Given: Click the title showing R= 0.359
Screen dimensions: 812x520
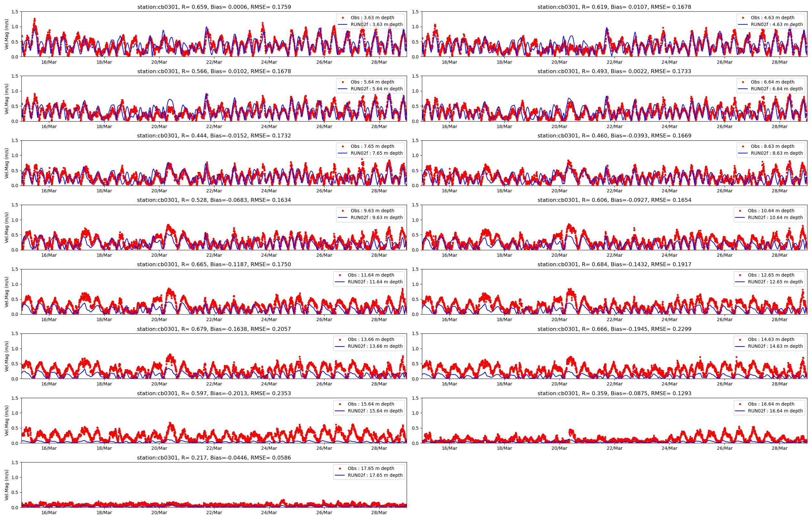Looking at the screenshot, I should click(614, 393).
